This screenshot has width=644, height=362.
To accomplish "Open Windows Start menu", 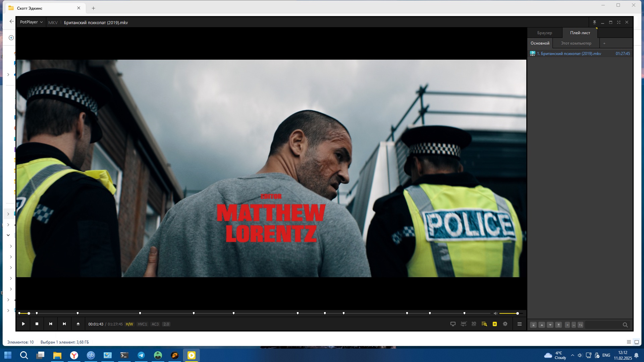I will click(7, 355).
